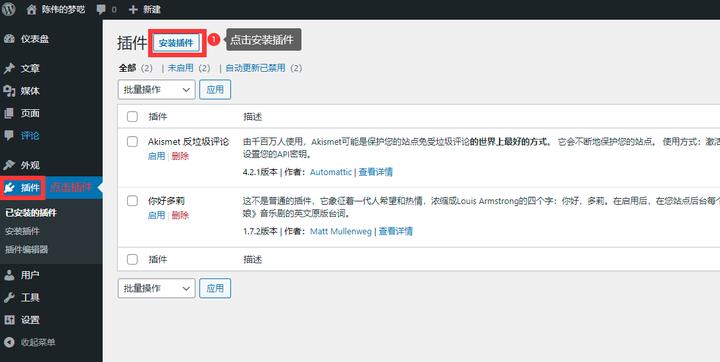The height and width of the screenshot is (362, 720).
Task: Click the 工具 wrench icon
Action: 9,297
